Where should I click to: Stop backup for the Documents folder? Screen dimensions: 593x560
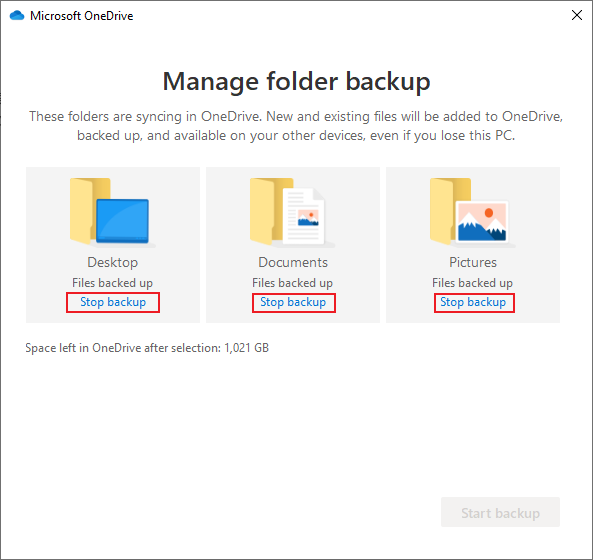point(293,302)
